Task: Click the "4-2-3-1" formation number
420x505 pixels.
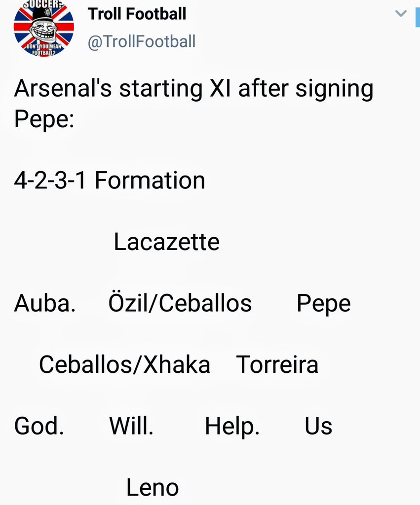Action: [50, 180]
